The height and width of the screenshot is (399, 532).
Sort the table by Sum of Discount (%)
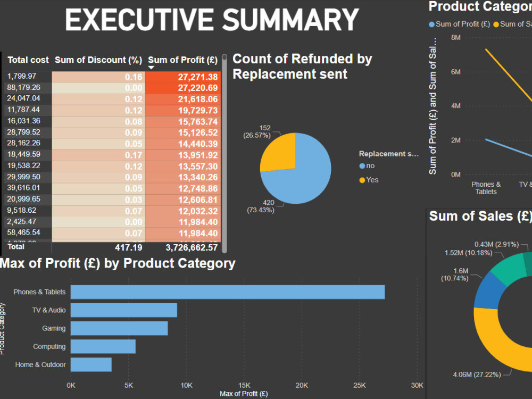pyautogui.click(x=98, y=60)
